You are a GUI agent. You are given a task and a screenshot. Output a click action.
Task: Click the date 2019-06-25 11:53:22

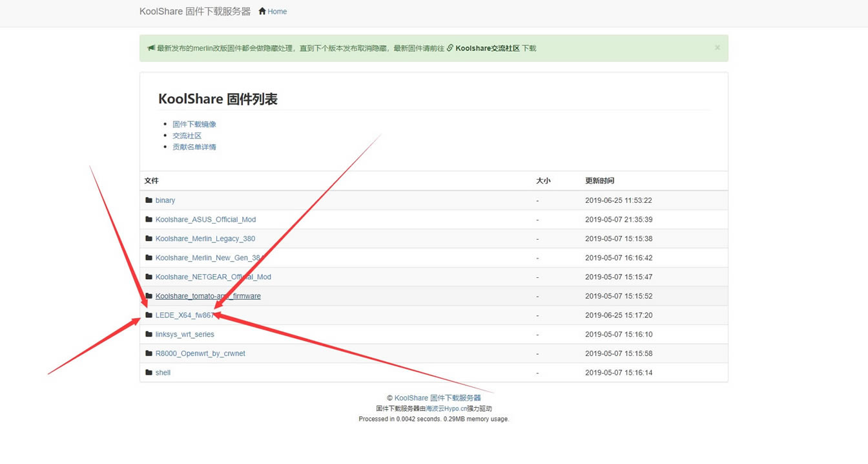pos(619,200)
